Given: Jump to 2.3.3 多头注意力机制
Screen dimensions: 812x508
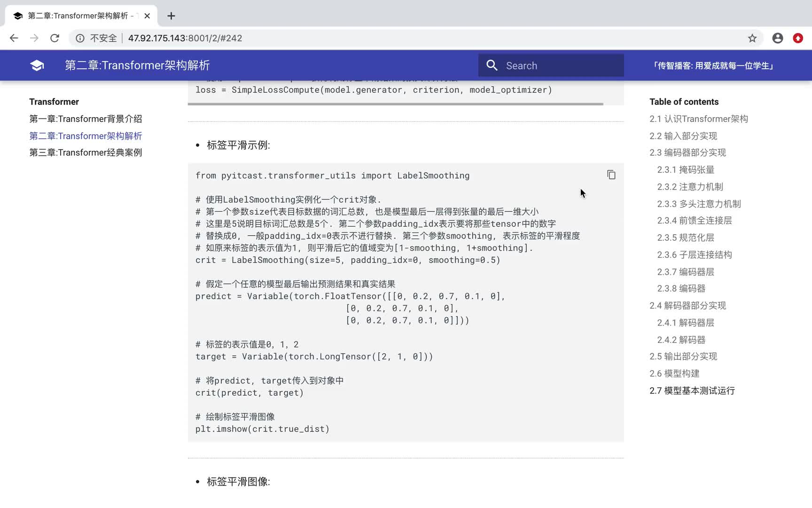Looking at the screenshot, I should (x=699, y=204).
